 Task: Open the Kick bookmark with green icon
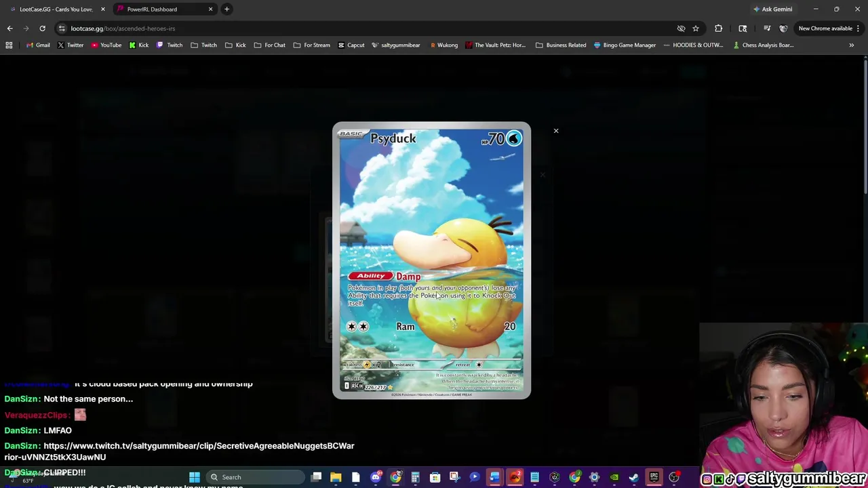click(139, 45)
